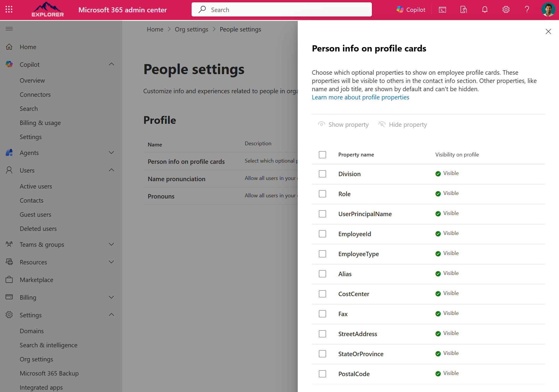Open Copilot from the top bar
This screenshot has height=392, width=559.
tap(411, 9)
